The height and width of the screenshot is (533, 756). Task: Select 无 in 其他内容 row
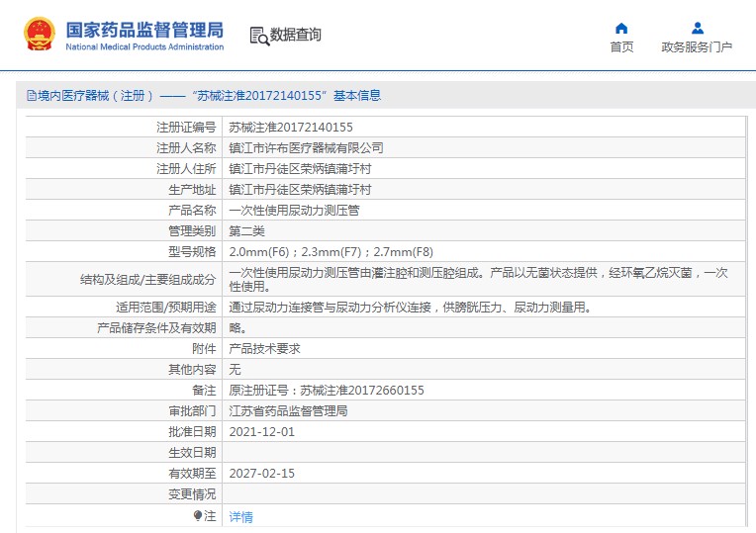pyautogui.click(x=235, y=369)
